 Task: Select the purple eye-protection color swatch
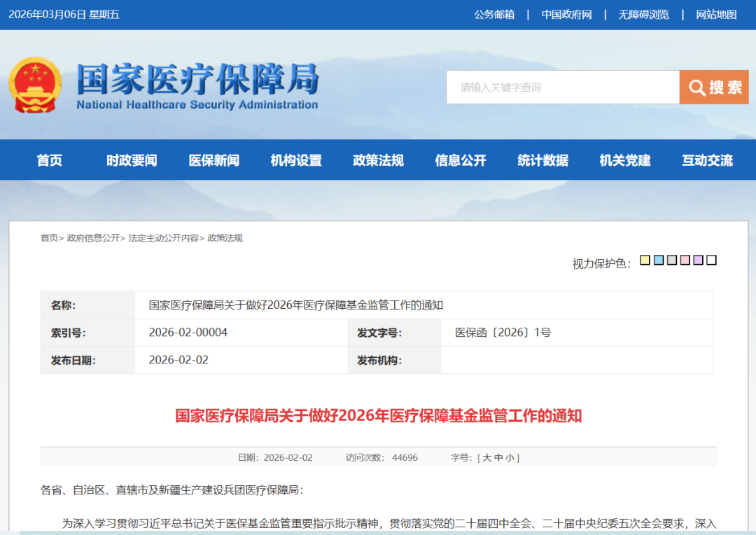point(698,260)
